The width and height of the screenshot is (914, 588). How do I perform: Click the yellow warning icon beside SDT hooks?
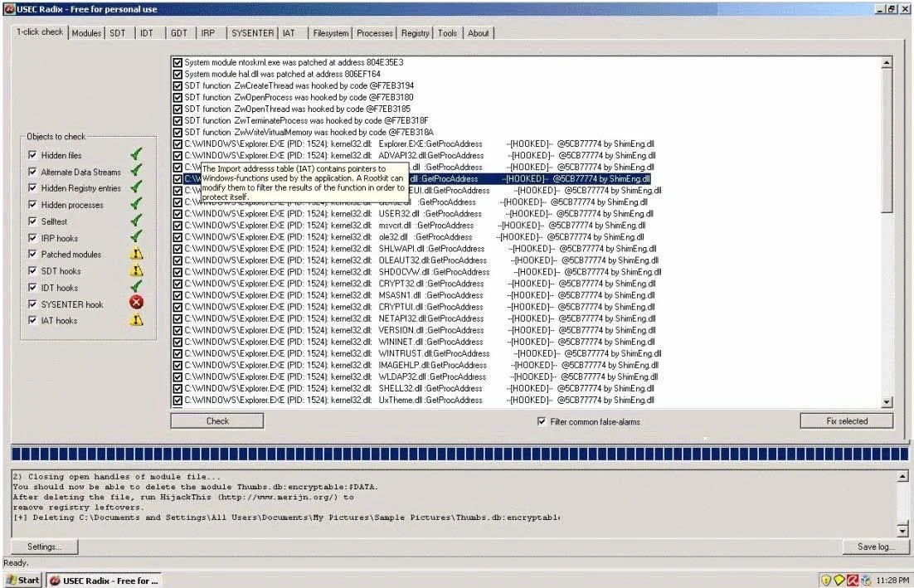(136, 270)
